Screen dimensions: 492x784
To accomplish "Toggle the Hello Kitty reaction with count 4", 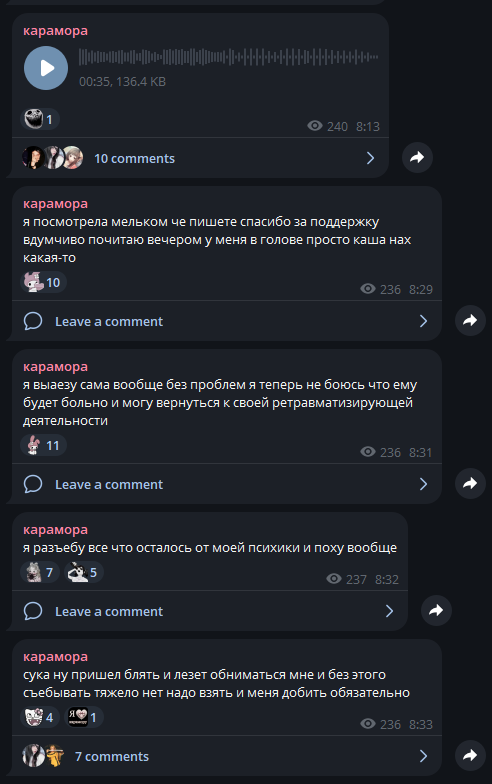I will click(x=40, y=718).
